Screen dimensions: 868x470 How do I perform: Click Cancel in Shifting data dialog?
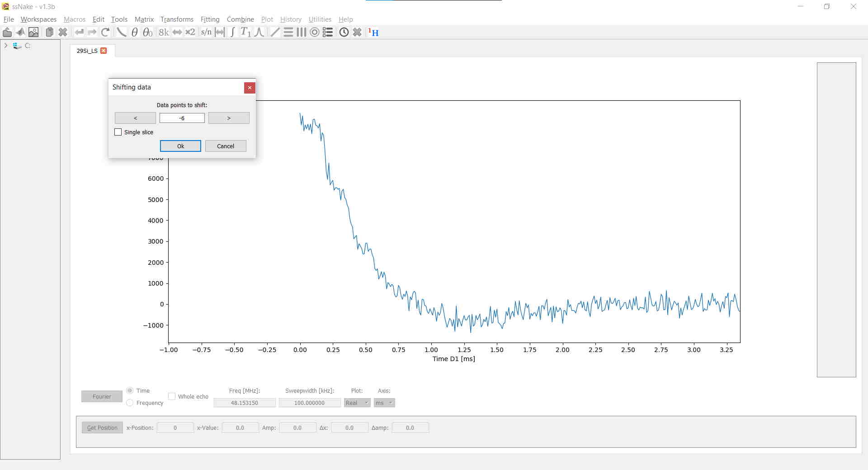pos(226,146)
